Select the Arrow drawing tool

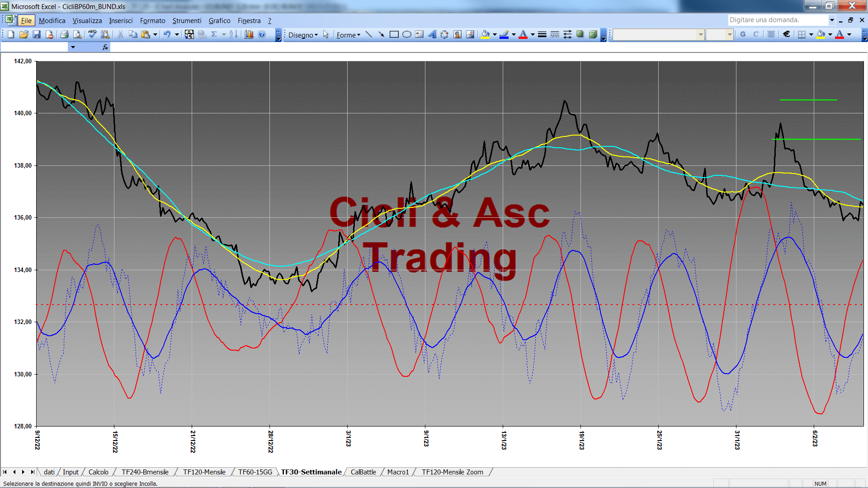(x=382, y=34)
